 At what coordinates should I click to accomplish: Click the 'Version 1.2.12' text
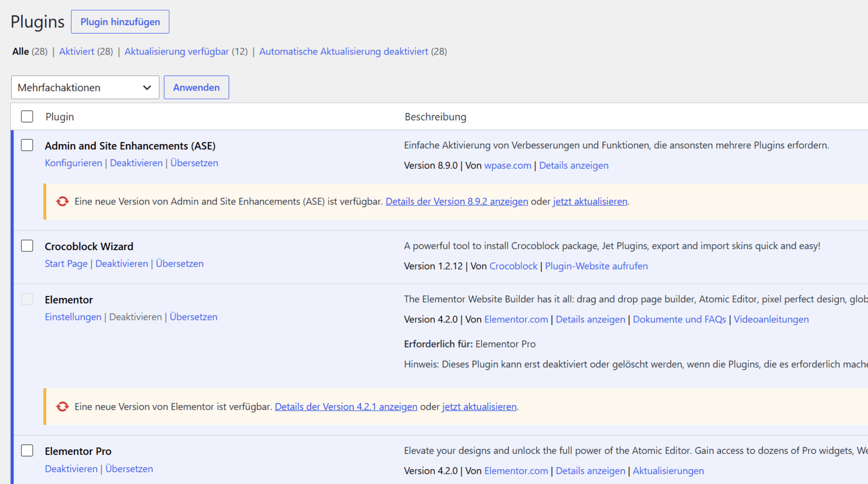[433, 266]
